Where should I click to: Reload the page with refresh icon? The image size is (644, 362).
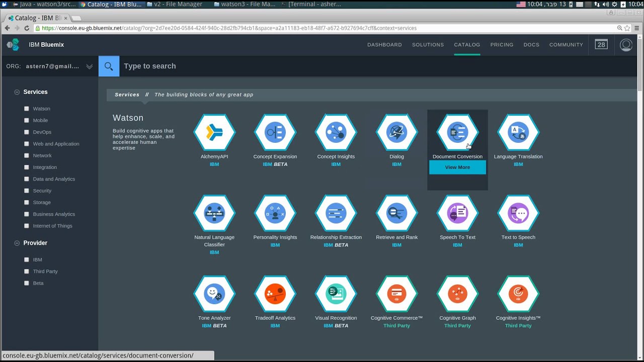coord(27,28)
